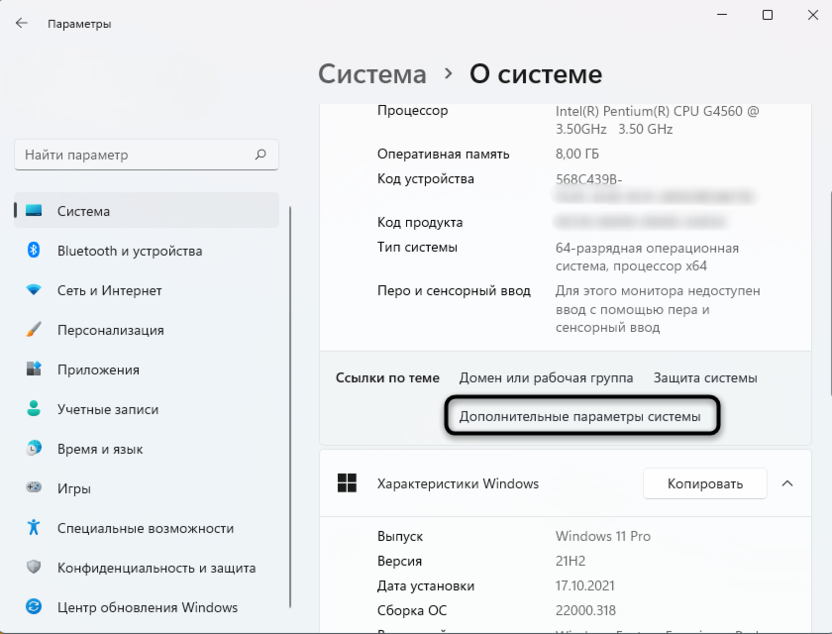832x634 pixels.
Task: Click the Система breadcrumb in the header
Action: pyautogui.click(x=372, y=74)
